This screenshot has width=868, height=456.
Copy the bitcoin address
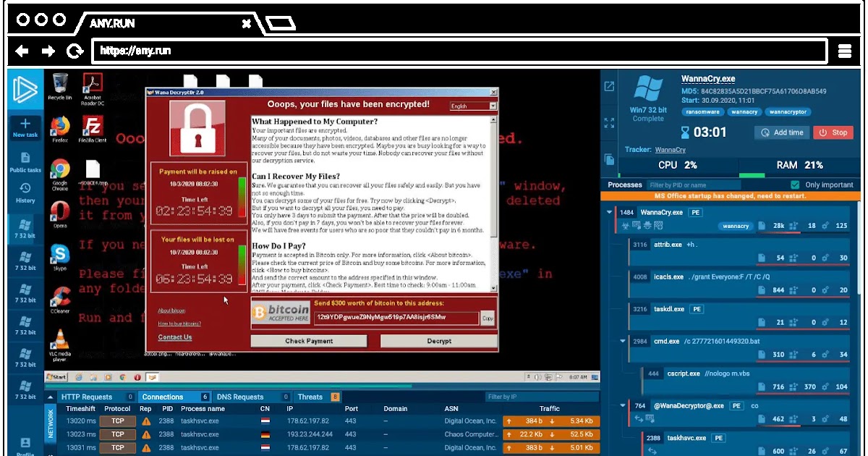coord(488,318)
